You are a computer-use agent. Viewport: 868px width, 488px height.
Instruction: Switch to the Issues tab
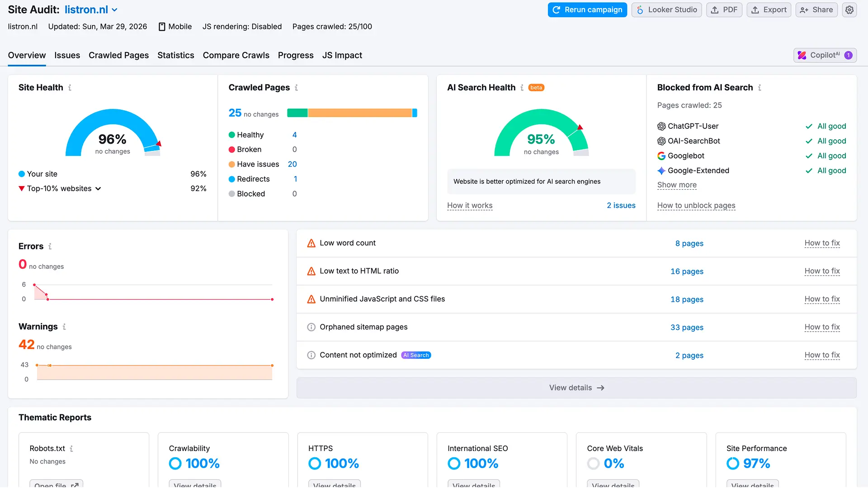tap(67, 55)
